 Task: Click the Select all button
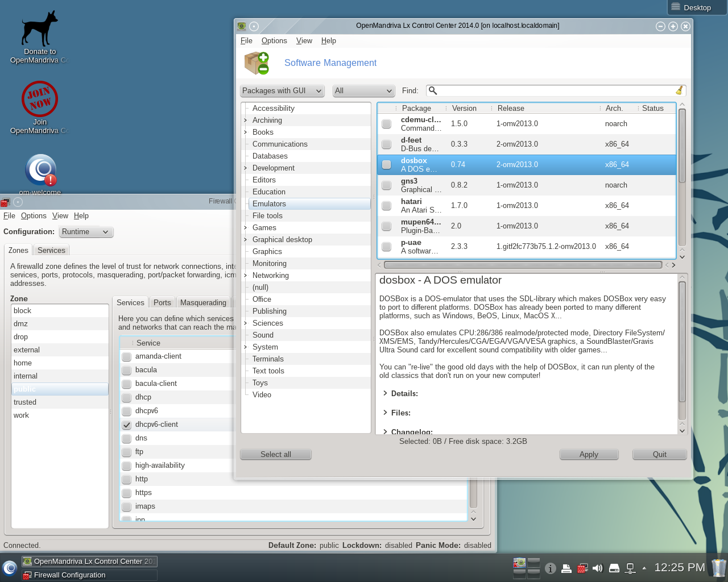coord(276,454)
